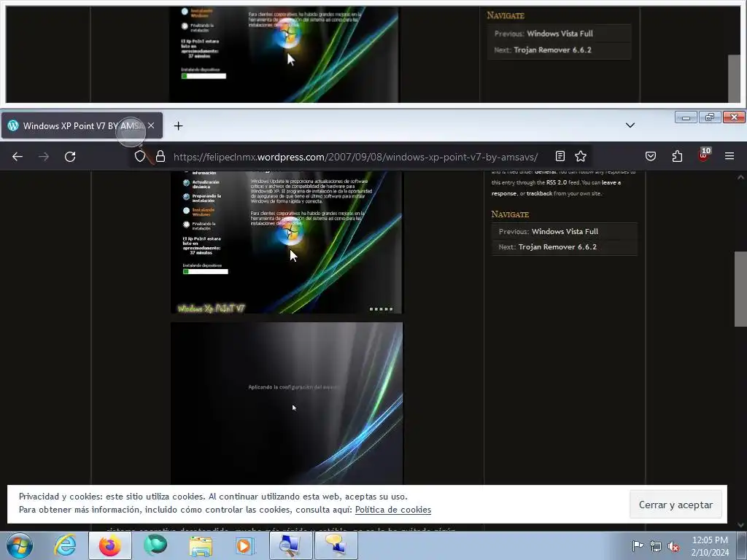Open the Previous: Windows Vista Full link
This screenshot has width=747, height=560.
click(565, 231)
